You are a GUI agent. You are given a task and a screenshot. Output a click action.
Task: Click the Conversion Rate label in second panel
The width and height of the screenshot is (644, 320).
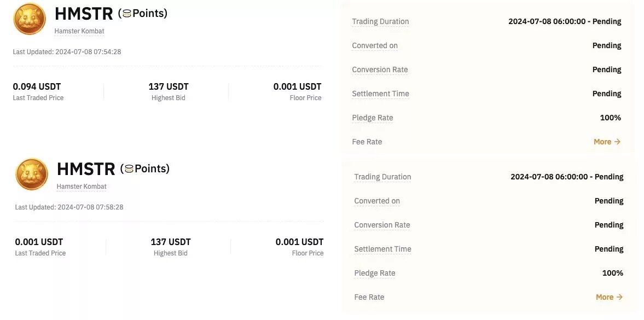(x=382, y=225)
